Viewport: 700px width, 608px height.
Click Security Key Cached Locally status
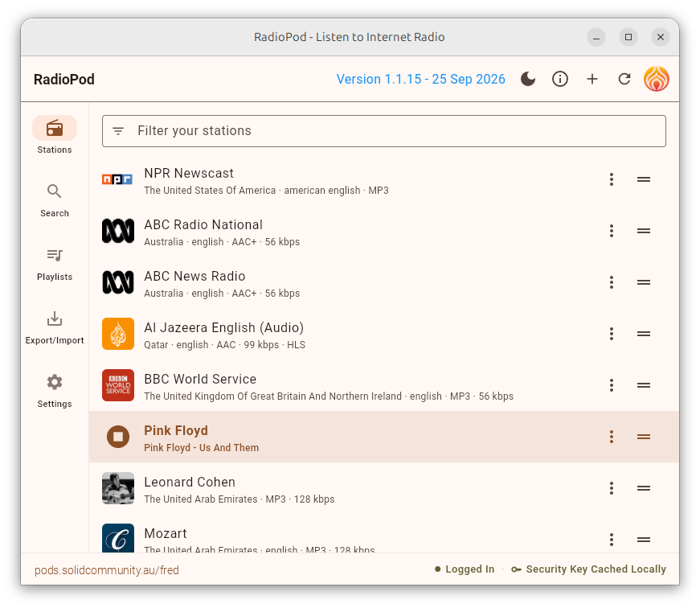click(589, 569)
